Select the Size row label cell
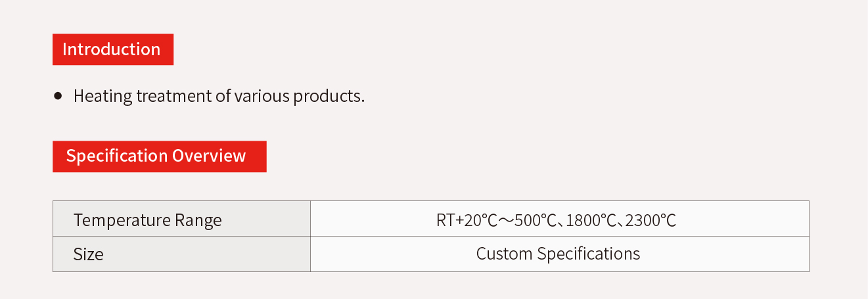This screenshot has width=868, height=299. point(181,254)
